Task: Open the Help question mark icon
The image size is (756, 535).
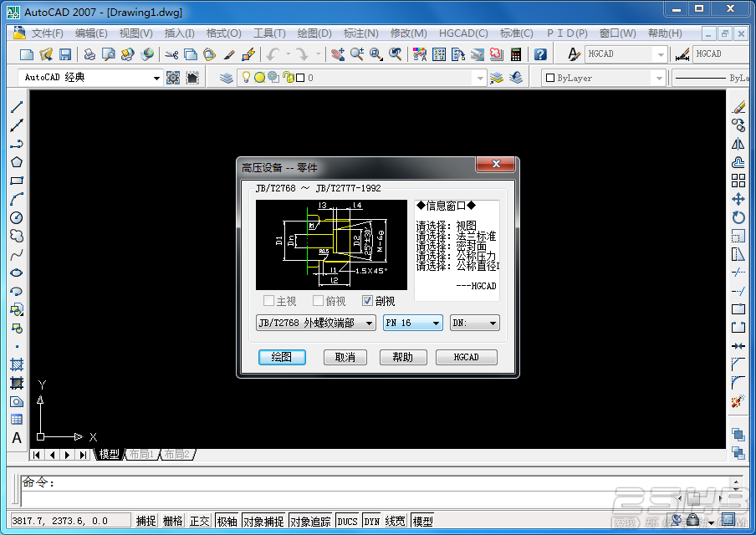Action: [540, 54]
